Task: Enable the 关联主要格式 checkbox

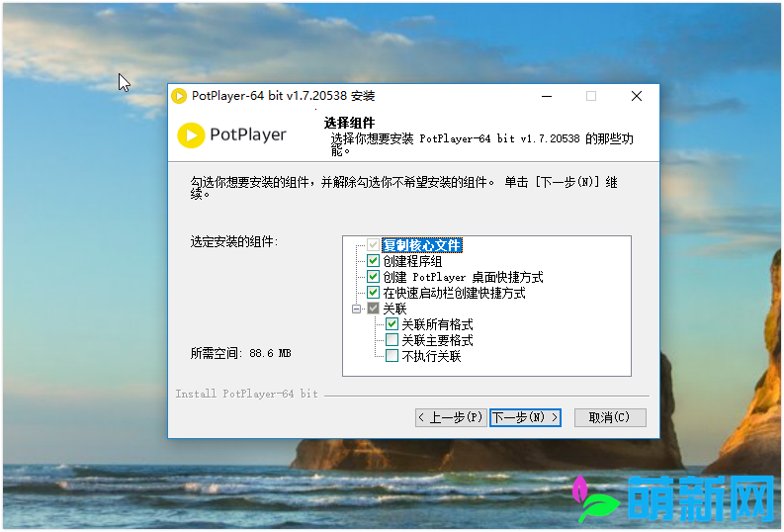Action: pos(392,340)
